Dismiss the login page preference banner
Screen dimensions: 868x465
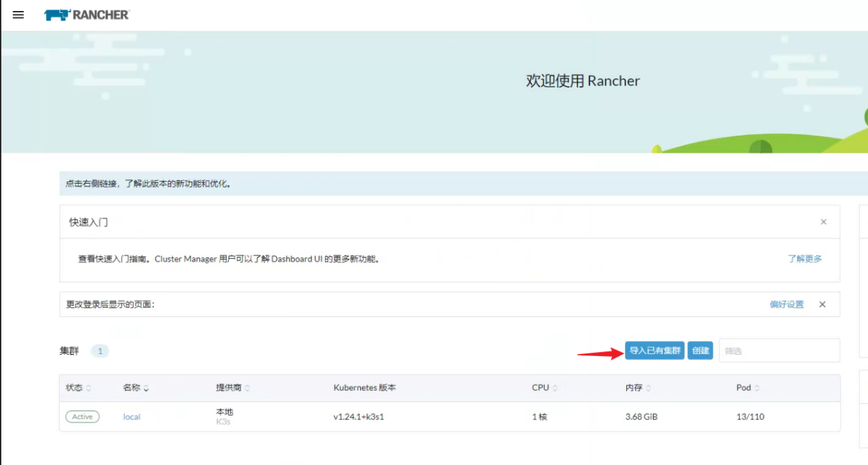823,305
